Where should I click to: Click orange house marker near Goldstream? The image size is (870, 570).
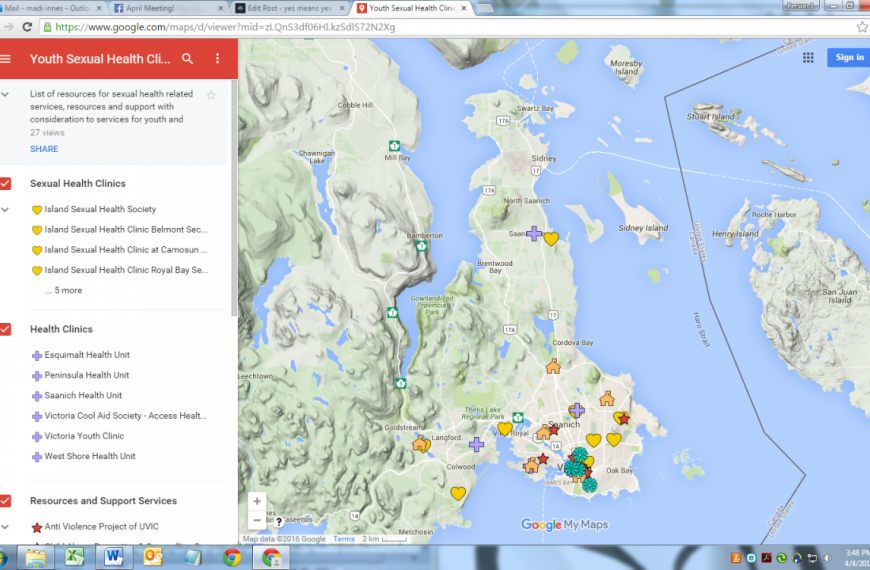421,443
